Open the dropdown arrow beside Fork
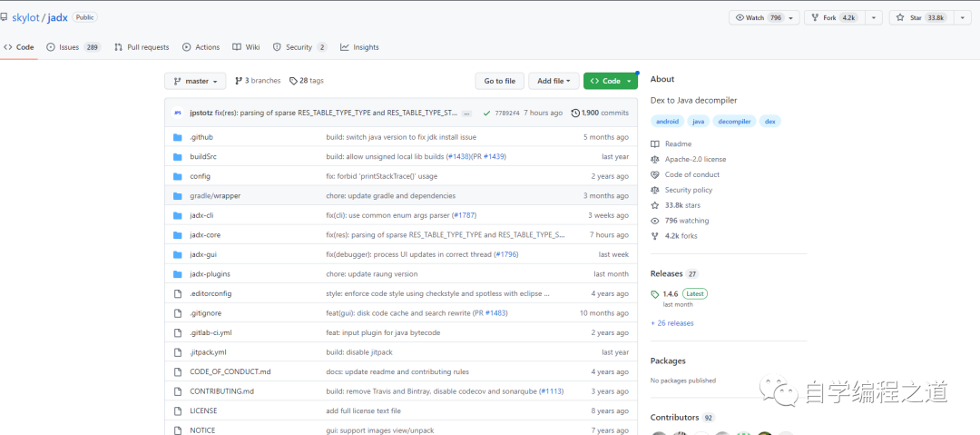Viewport: 980px width, 435px height. click(874, 17)
